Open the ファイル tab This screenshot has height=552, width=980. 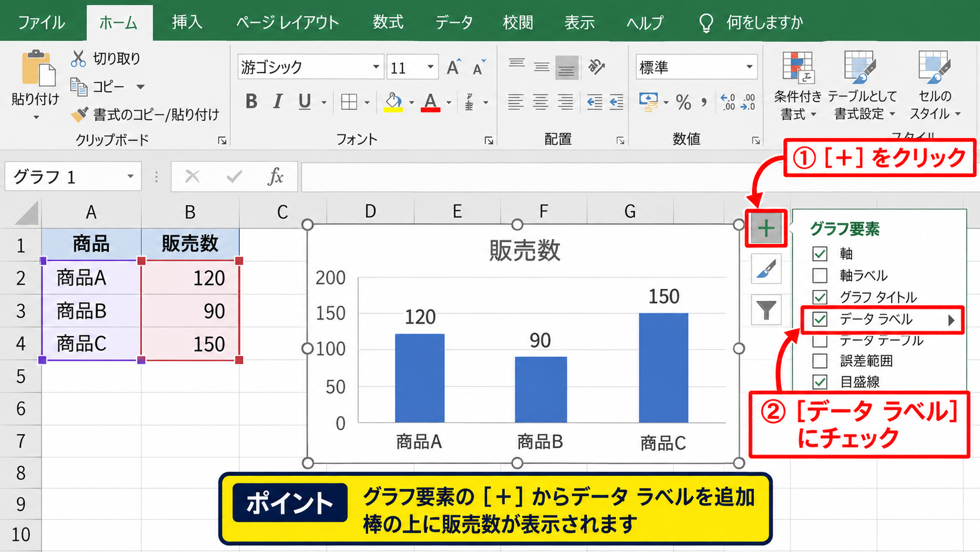[41, 22]
